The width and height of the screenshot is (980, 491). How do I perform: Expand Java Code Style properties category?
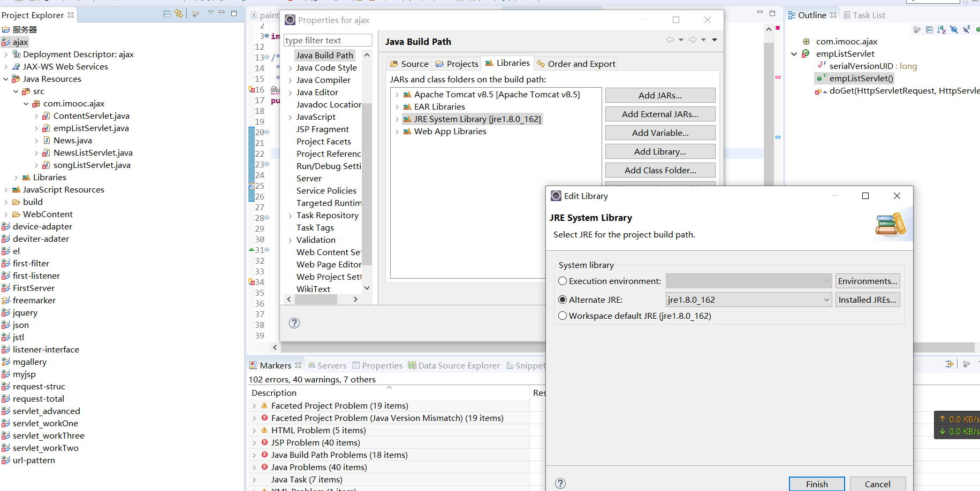290,68
